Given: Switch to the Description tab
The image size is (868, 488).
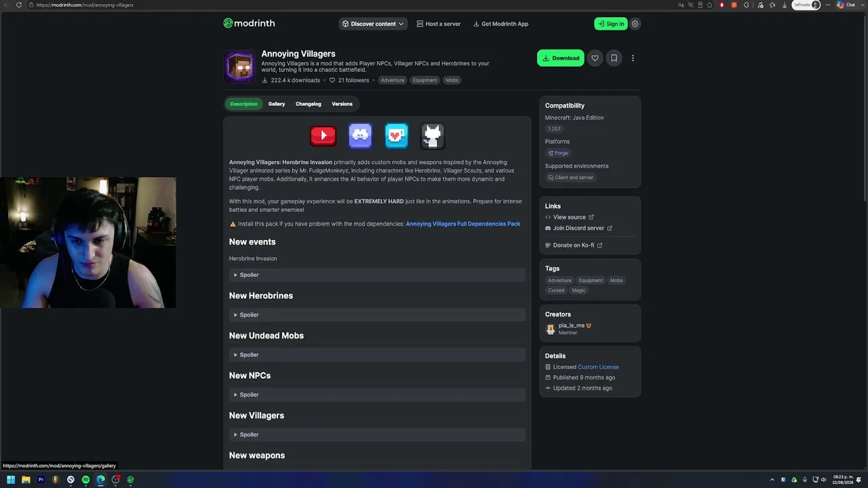Looking at the screenshot, I should 243,104.
